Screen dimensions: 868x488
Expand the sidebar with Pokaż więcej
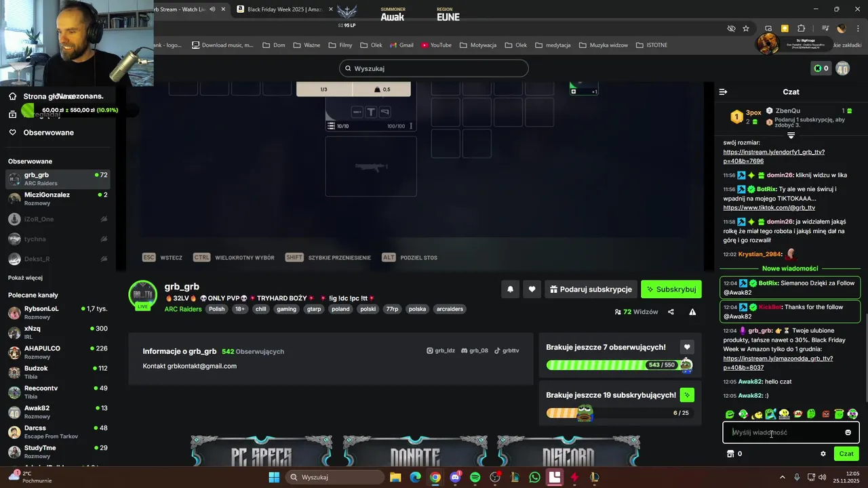click(25, 278)
